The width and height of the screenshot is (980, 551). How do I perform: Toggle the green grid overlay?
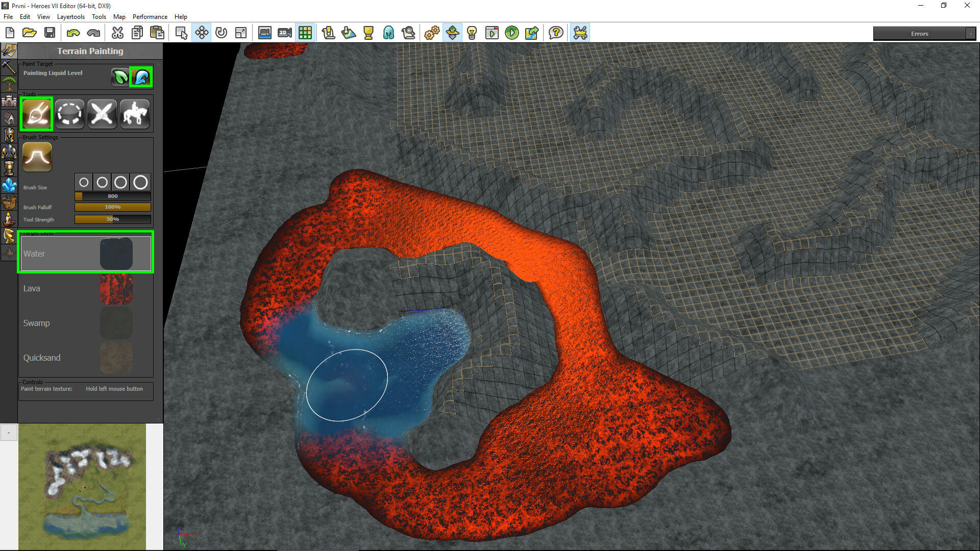tap(305, 33)
